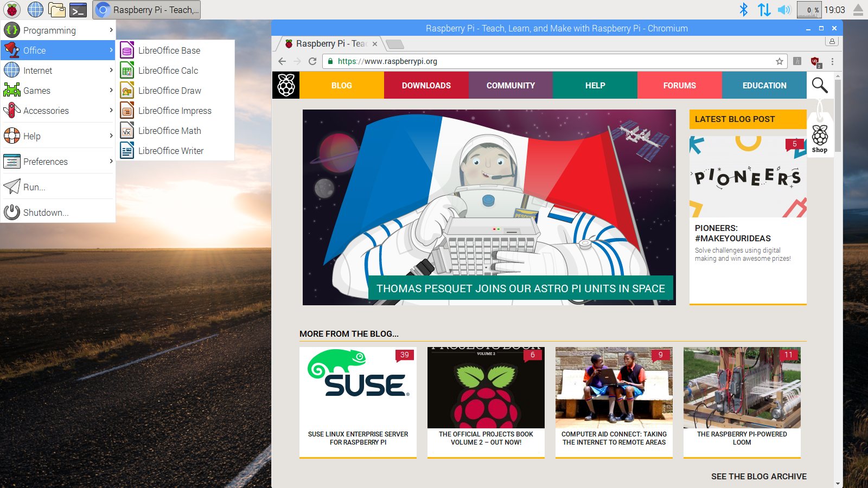Open the COMMUNITY section
868x488 pixels.
click(510, 85)
